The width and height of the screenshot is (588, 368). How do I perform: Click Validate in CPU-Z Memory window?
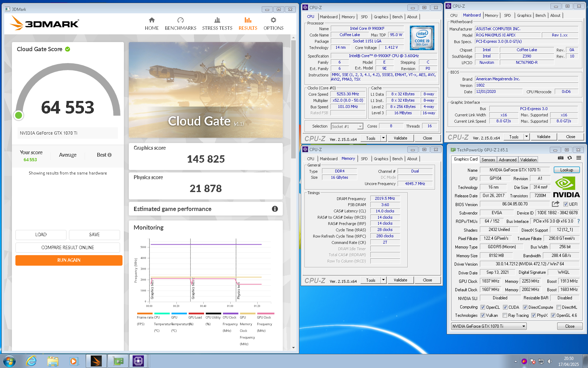tap(400, 280)
